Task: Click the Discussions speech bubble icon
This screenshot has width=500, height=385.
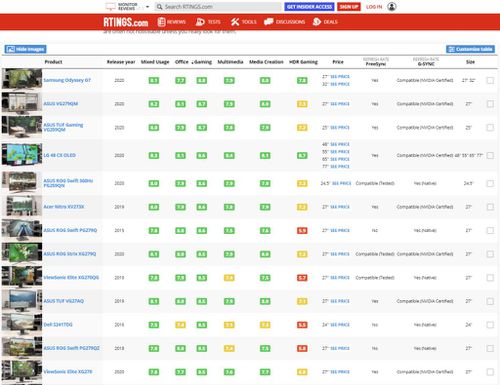Action: [x=268, y=22]
